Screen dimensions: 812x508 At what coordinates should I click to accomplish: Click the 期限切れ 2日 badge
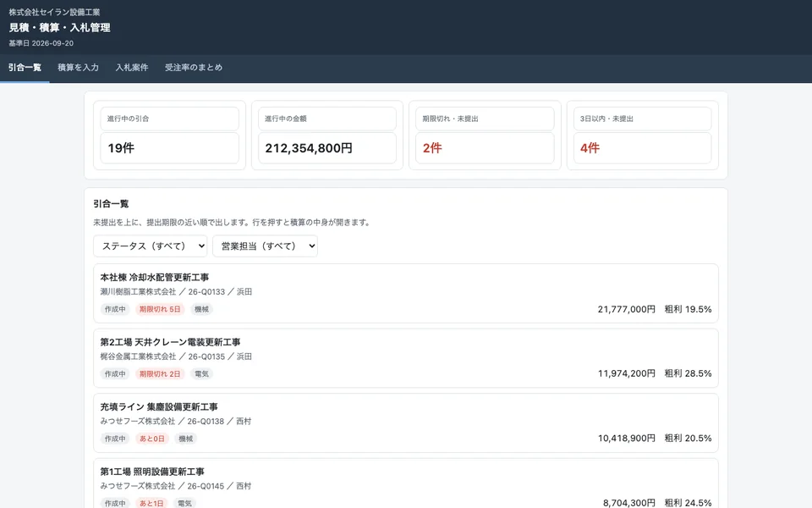[x=160, y=374]
